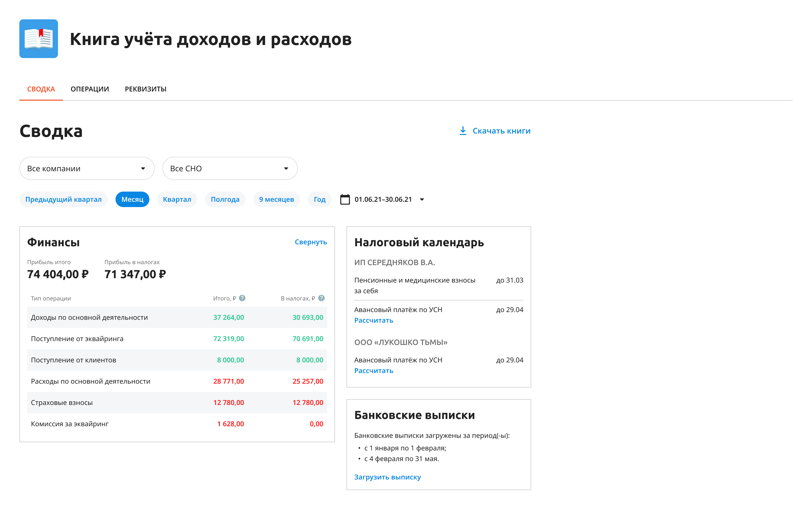Click the 30 693,00 tax value
812x508 pixels.
308,317
